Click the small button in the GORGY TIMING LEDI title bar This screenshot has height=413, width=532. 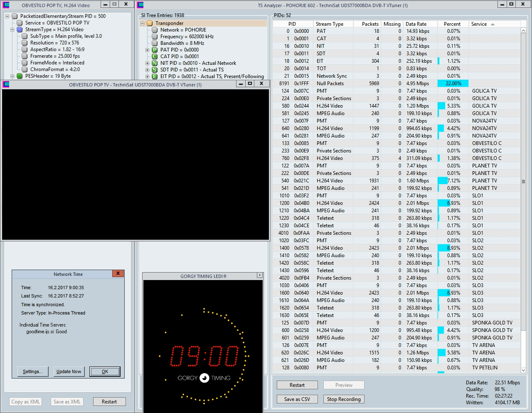[x=259, y=275]
